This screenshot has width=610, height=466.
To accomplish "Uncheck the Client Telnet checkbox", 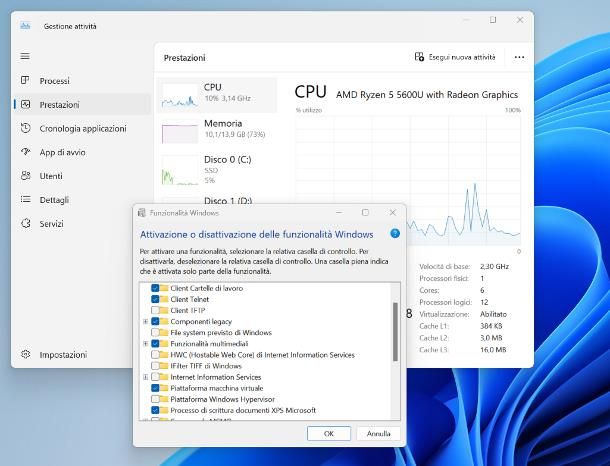I will point(155,299).
